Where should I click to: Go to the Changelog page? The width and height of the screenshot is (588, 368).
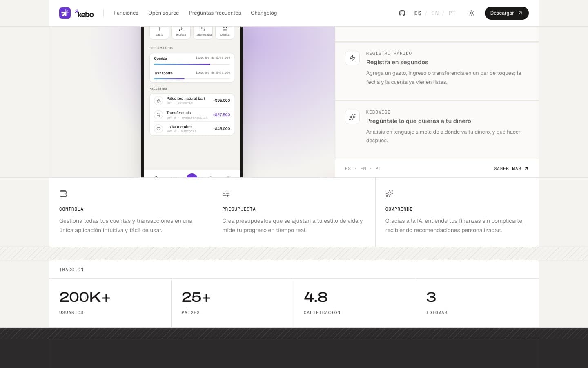[264, 13]
